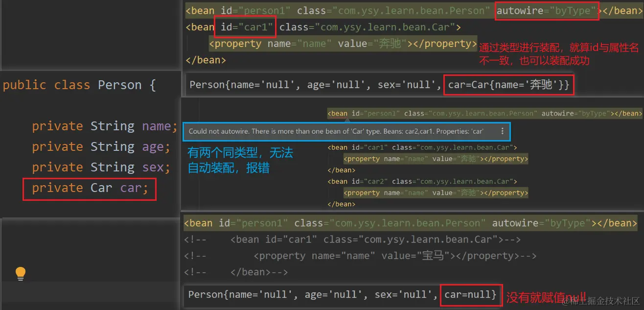Image resolution: width=644 pixels, height=310 pixels.
Task: Click the 'Could not autowire' error message
Action: point(336,131)
